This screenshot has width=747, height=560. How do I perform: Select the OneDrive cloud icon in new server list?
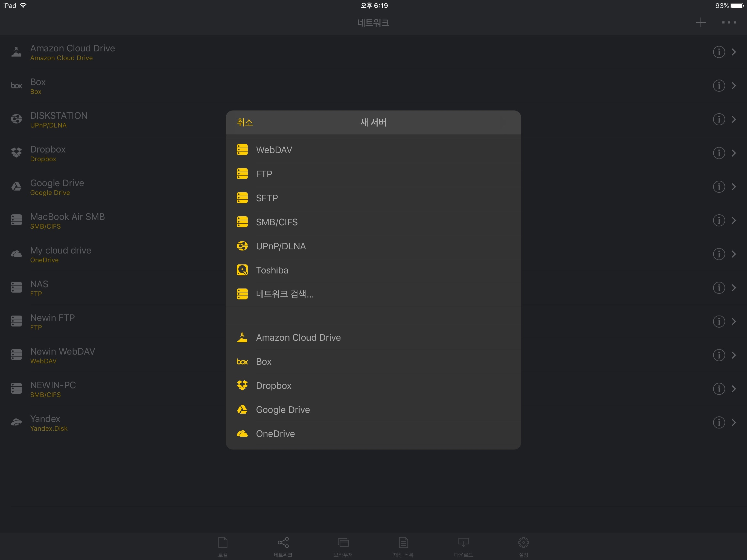click(242, 434)
